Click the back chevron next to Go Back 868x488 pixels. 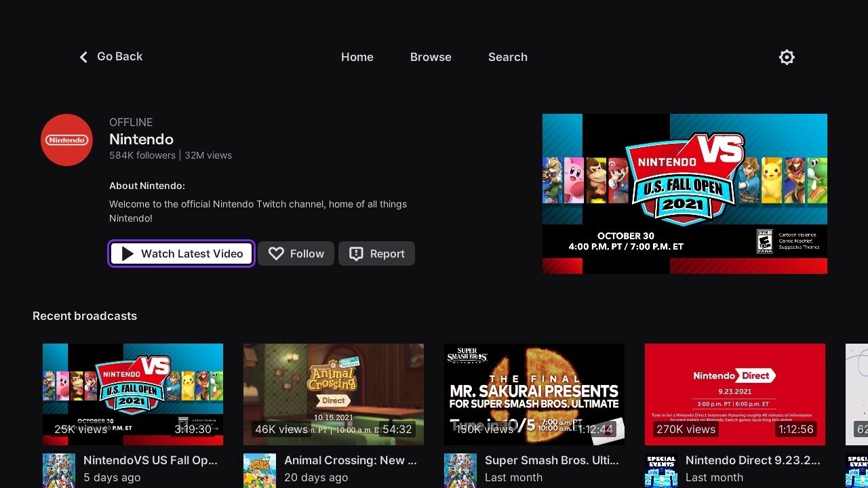point(83,57)
